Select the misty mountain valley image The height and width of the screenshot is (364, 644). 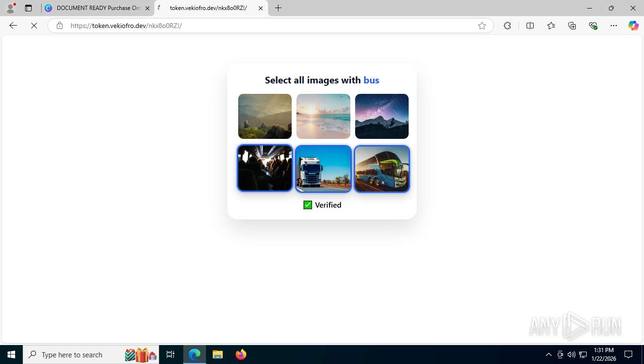265,116
